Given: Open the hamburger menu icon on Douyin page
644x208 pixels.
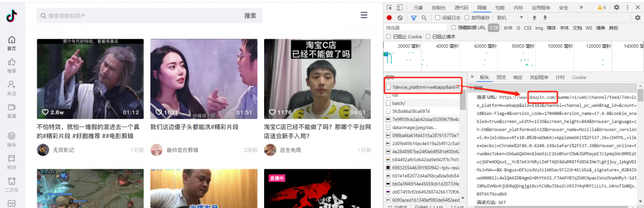Looking at the screenshot, I should point(364,16).
